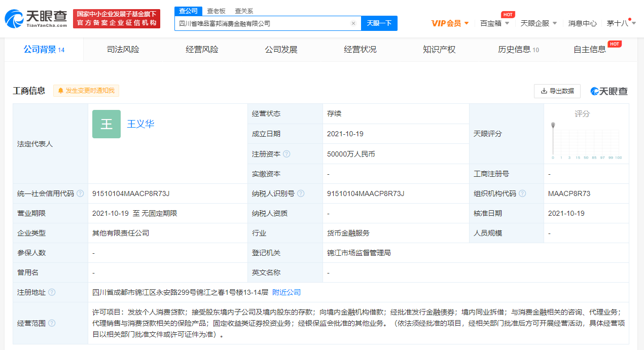This screenshot has width=644, height=350.
Task: Click help icon beside 组织机构代码
Action: click(522, 193)
